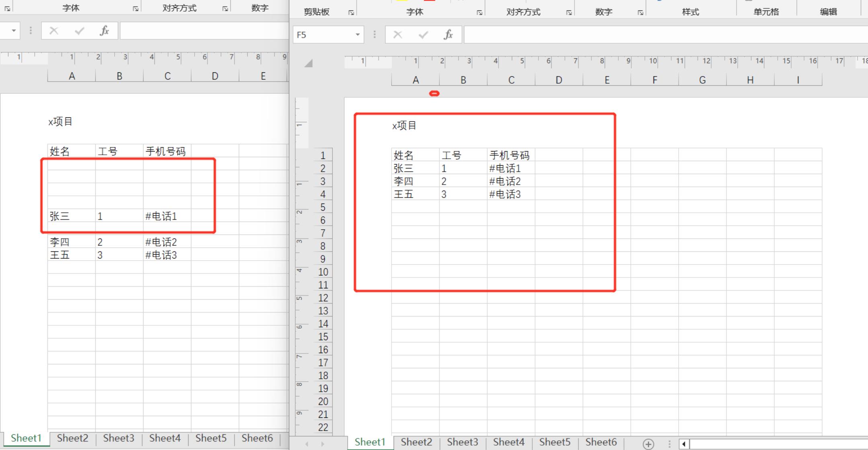Open 字体 dialog launcher in the right window
The height and width of the screenshot is (450, 868).
pos(479,13)
